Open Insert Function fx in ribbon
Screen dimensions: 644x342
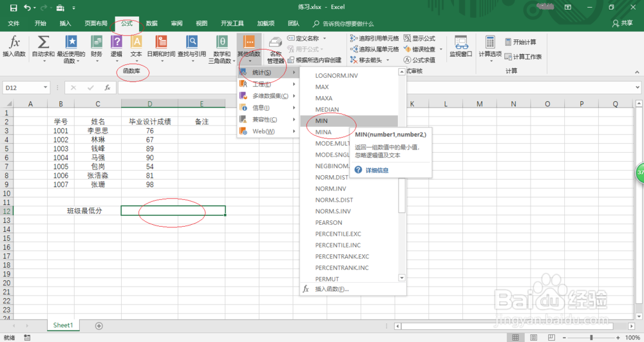click(14, 46)
